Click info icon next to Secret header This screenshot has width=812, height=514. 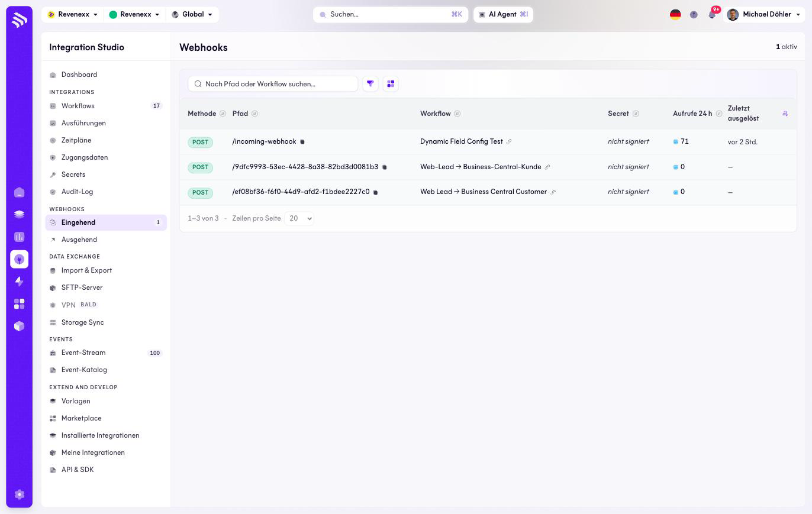(636, 114)
